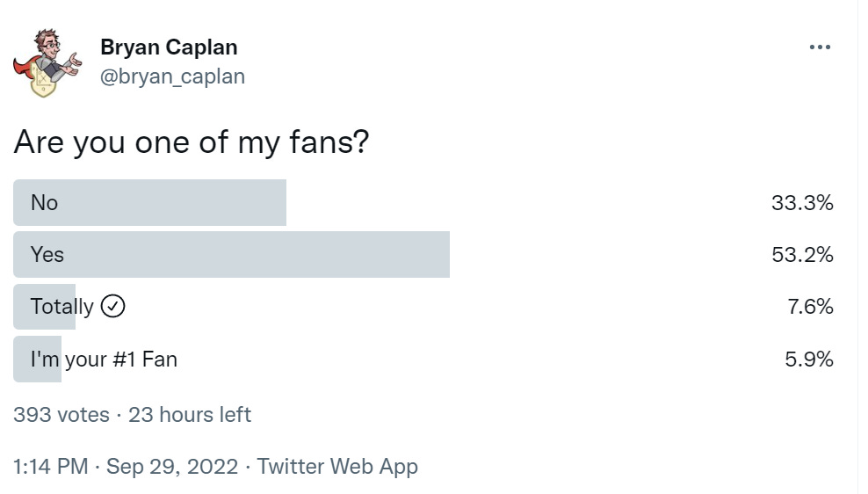Image resolution: width=868 pixels, height=494 pixels.
Task: Click the @bryan_caplan handle
Action: [x=172, y=76]
